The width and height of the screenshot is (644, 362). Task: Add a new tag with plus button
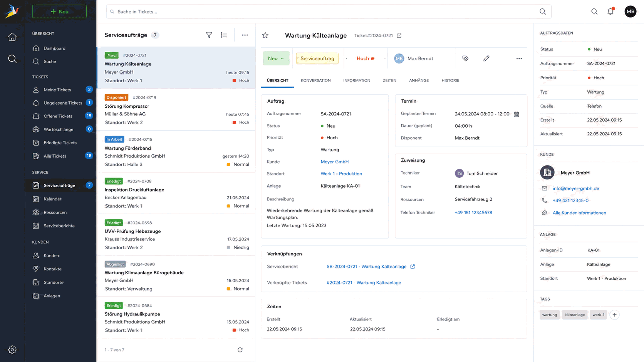click(x=615, y=315)
